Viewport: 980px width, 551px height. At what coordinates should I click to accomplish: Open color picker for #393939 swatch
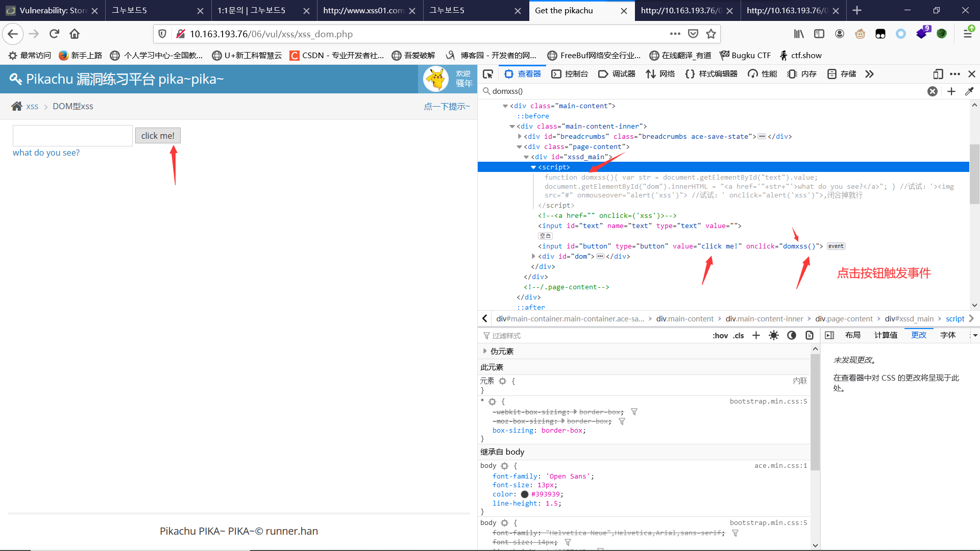(x=524, y=494)
